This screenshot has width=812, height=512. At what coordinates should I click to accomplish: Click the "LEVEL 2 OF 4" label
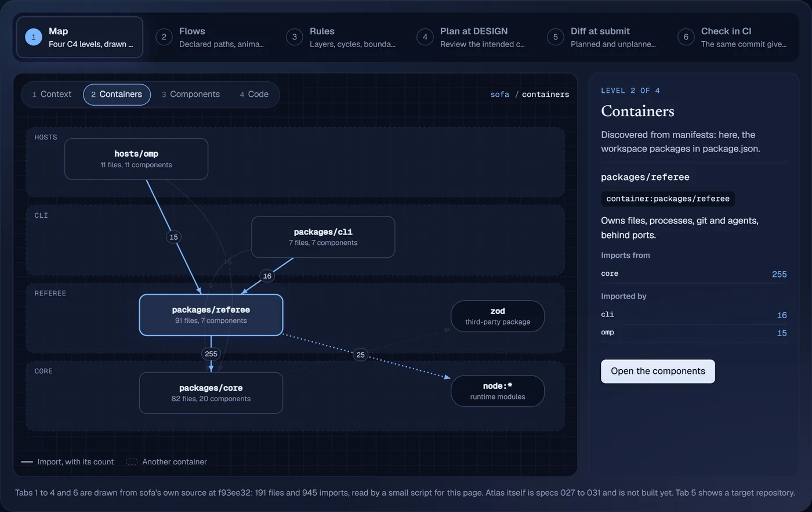[630, 91]
